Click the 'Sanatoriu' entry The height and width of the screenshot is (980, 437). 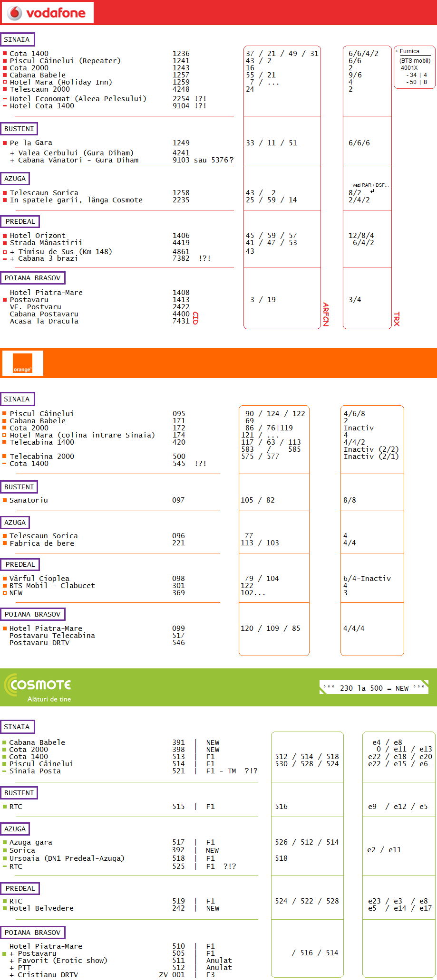tap(29, 500)
